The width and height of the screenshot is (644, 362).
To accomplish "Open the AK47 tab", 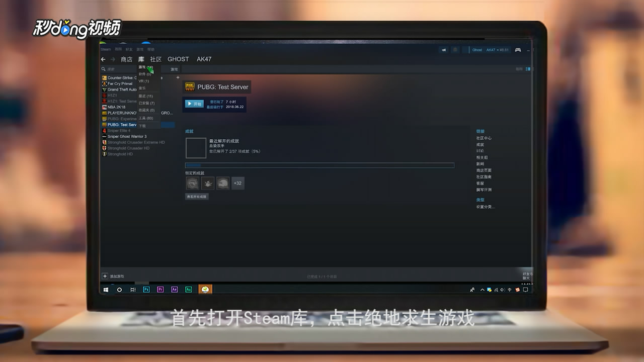I will tap(204, 59).
